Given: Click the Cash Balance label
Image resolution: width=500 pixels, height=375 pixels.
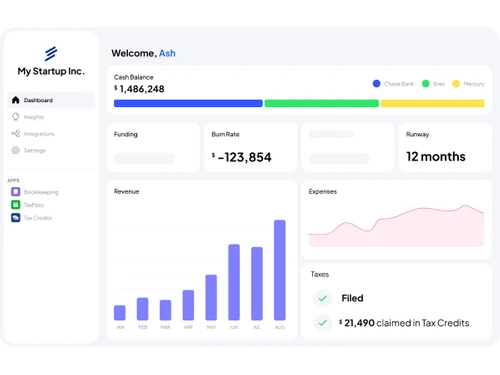Looking at the screenshot, I should click(x=133, y=77).
